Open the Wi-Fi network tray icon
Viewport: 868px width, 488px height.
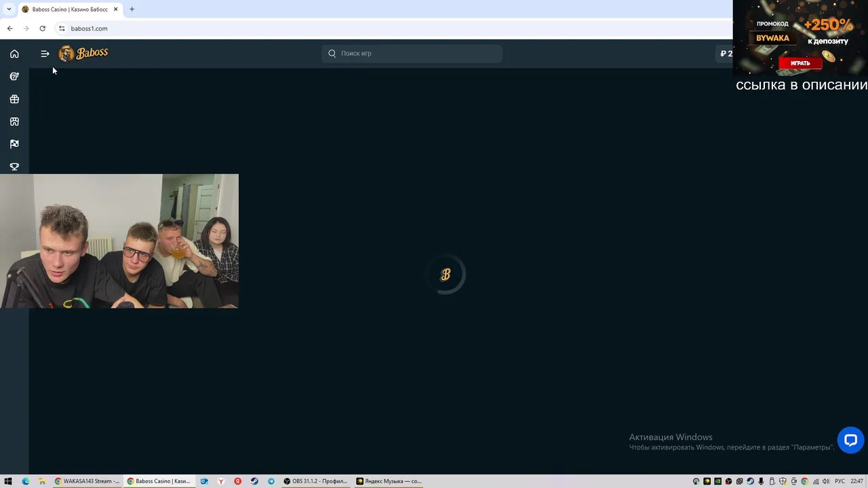tap(815, 481)
